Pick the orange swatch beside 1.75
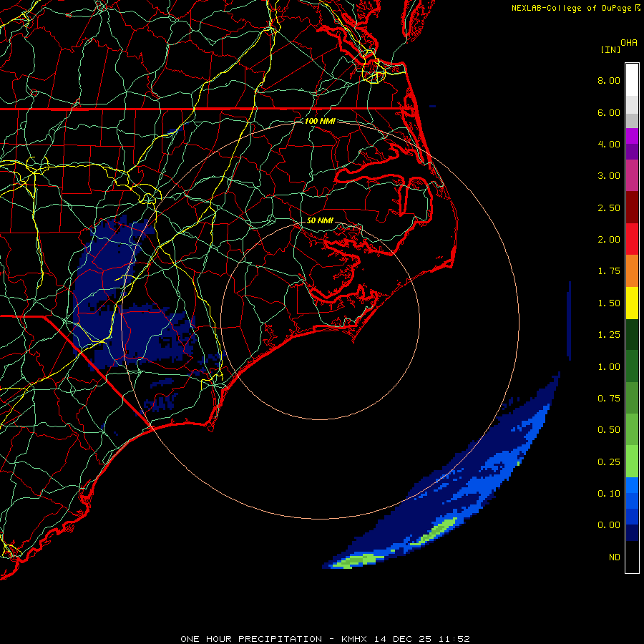This screenshot has height=644, width=644. coord(632,271)
